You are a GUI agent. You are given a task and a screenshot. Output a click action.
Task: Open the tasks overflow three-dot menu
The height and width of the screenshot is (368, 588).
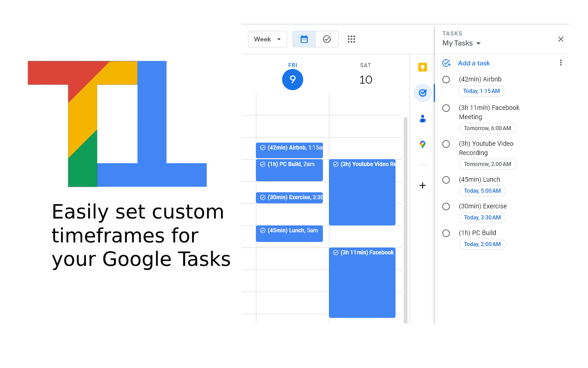(561, 63)
